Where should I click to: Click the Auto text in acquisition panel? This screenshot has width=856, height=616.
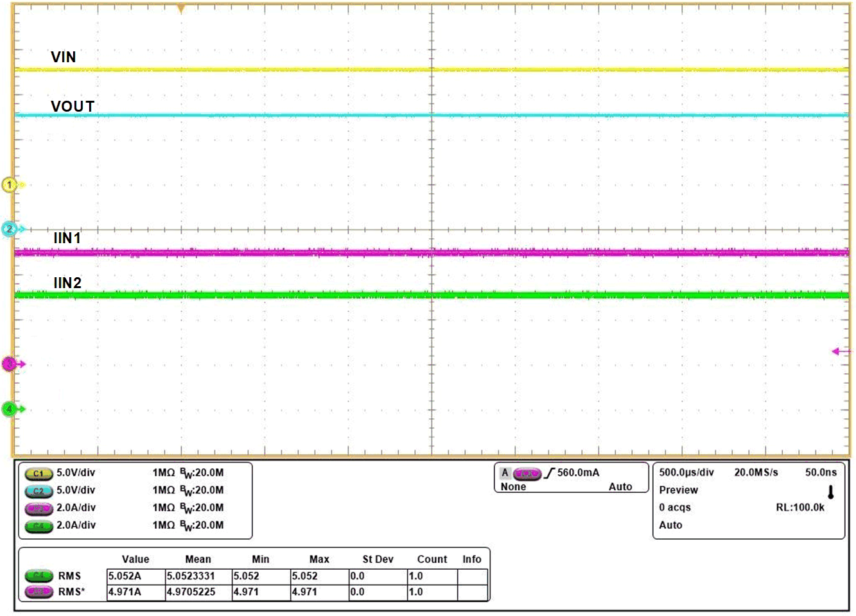[x=670, y=525]
